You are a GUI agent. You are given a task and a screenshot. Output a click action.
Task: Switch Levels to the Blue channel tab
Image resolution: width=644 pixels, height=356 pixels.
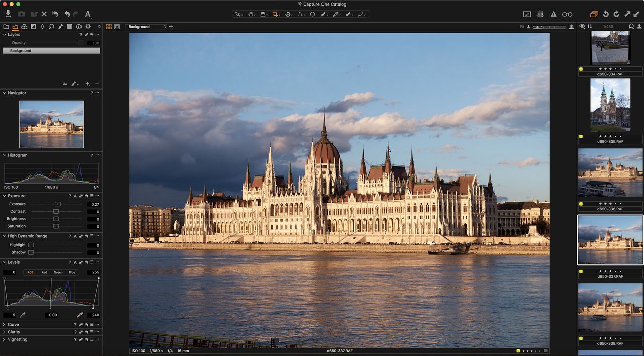(72, 272)
